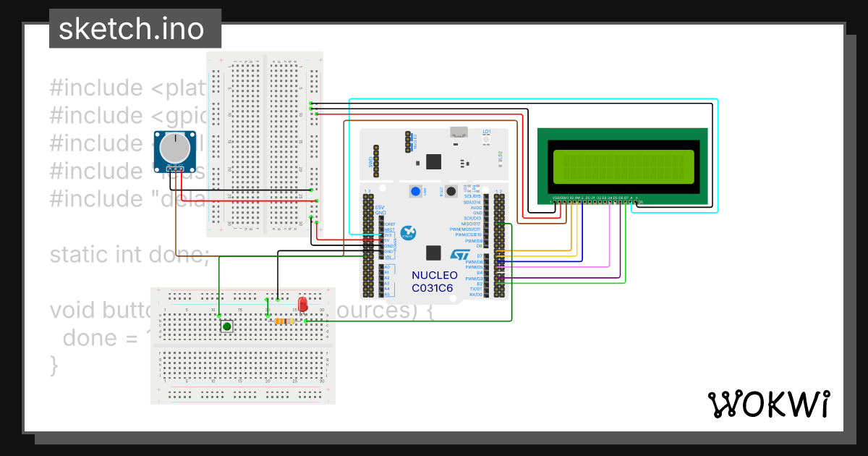Click the NUCLEO C031C6 board label

pos(435,280)
